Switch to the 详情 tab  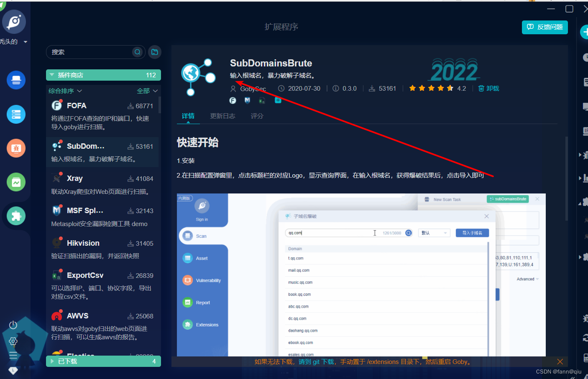tap(188, 116)
